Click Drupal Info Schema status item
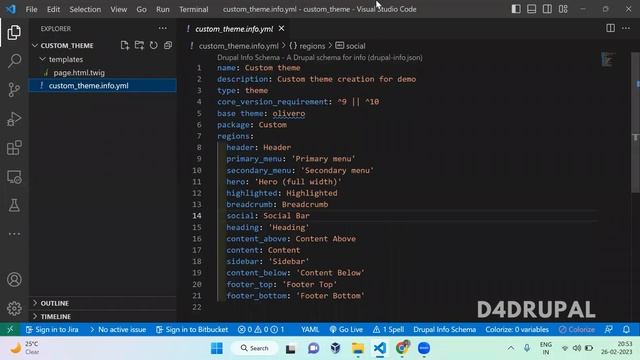The width and height of the screenshot is (640, 360). click(444, 329)
